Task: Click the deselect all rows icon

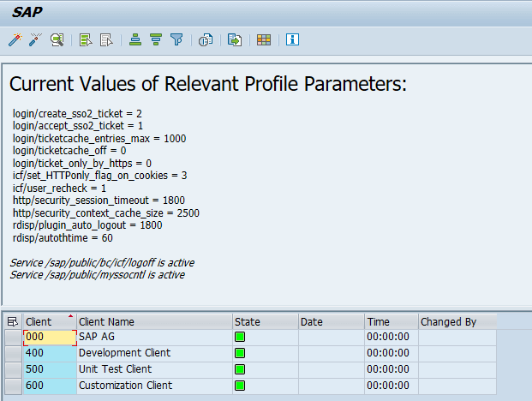Action: [106, 40]
